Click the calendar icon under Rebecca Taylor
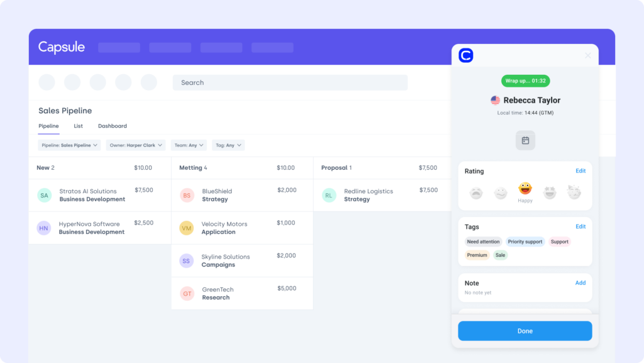Screen dimensions: 644x363 [x=525, y=140]
